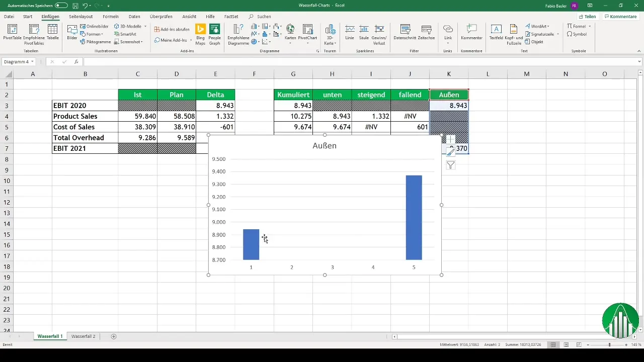Screen dimensions: 644x362
Task: Switch to page break preview in status bar
Action: tap(579, 345)
